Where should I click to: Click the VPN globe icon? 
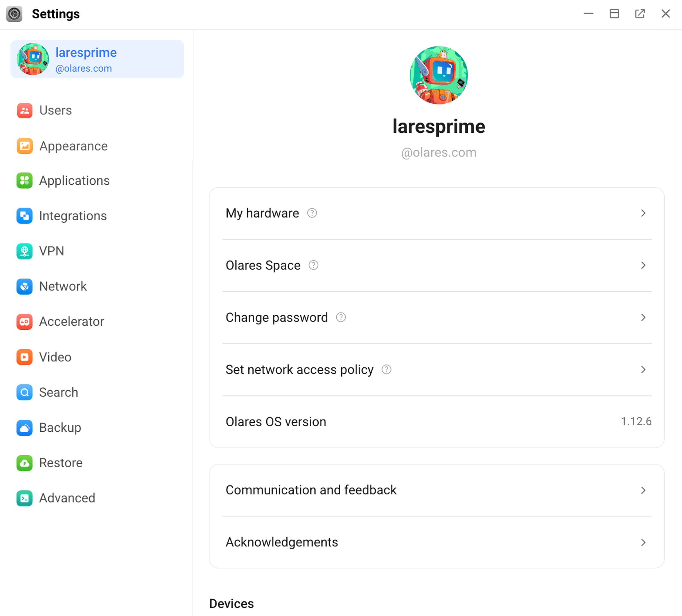click(x=24, y=251)
